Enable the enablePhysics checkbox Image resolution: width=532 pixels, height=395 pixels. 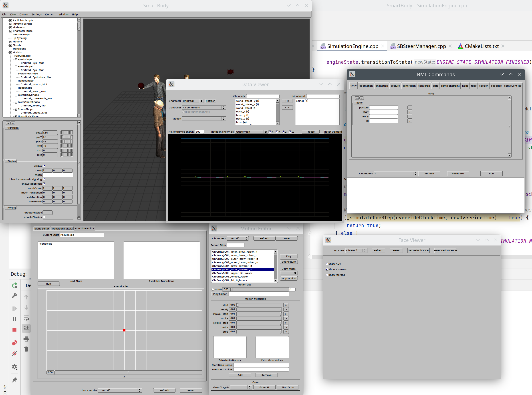coord(44,217)
